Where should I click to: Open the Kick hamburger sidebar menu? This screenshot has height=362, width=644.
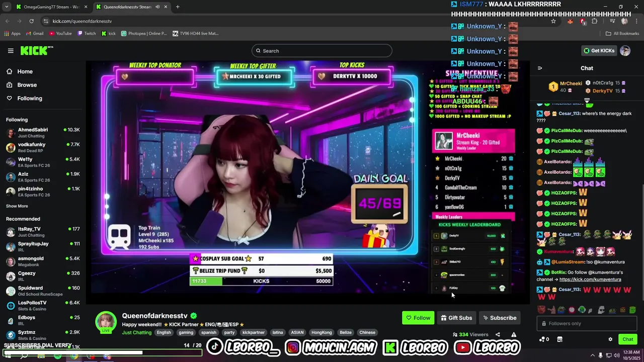[11, 51]
